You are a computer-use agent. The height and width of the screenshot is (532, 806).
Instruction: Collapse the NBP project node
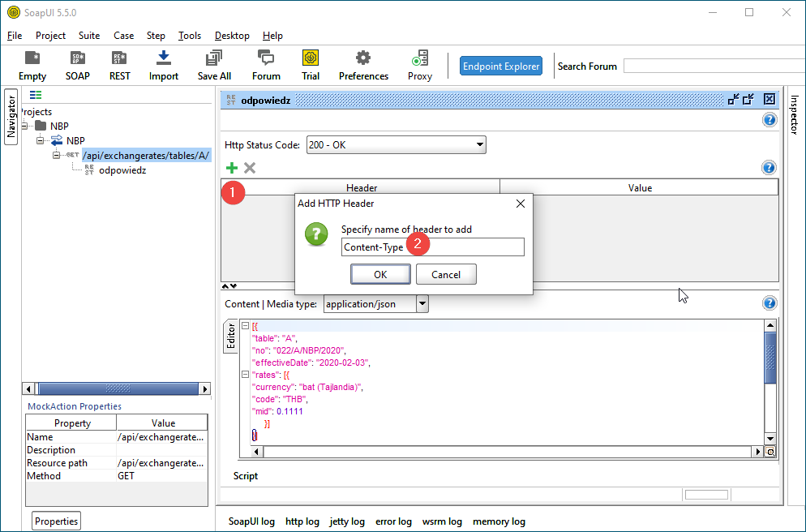[x=24, y=126]
